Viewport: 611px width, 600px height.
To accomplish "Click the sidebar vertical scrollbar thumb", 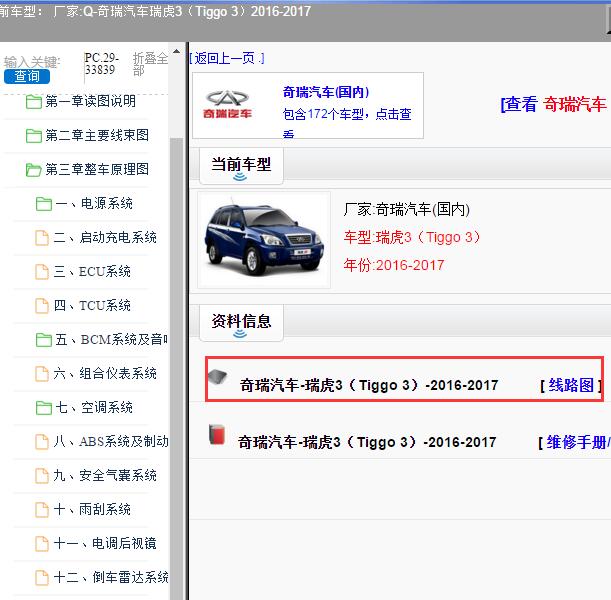I will tap(177, 369).
